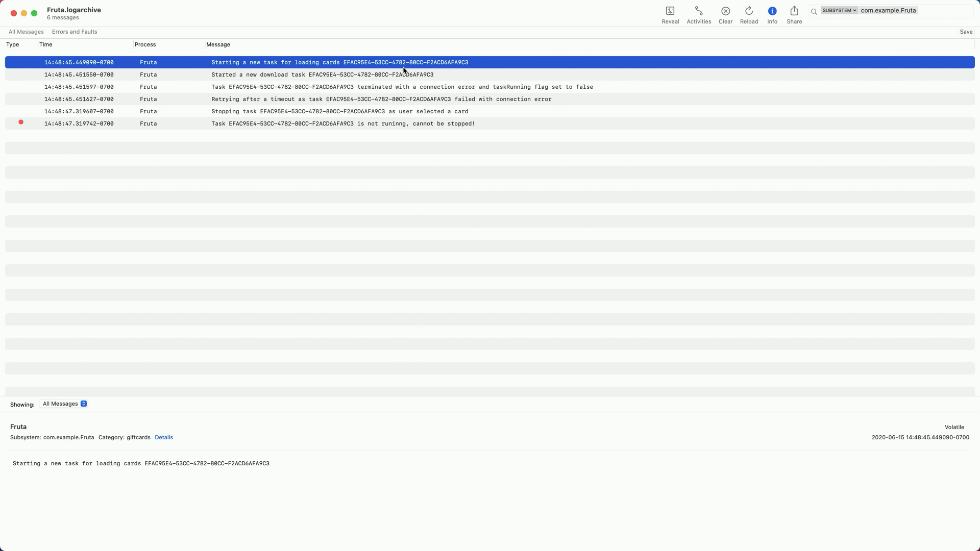This screenshot has width=980, height=551.
Task: Switch to Errors and Faults tab
Action: pyautogui.click(x=75, y=32)
